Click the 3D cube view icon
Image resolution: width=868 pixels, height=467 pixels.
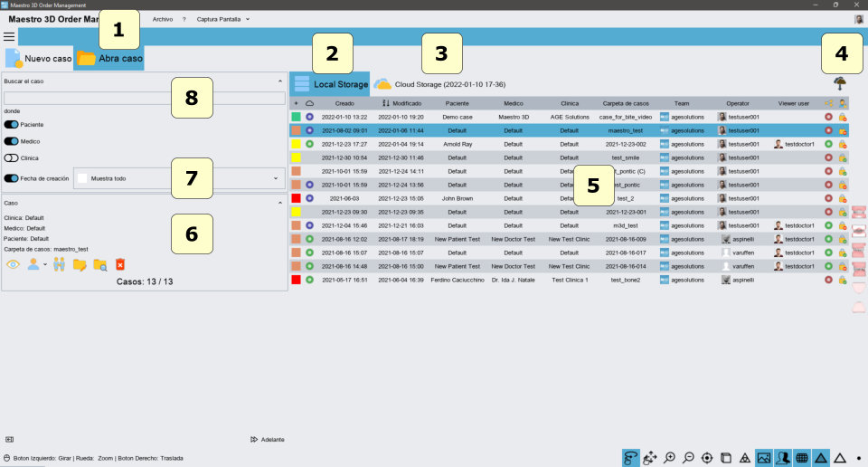pos(726,458)
